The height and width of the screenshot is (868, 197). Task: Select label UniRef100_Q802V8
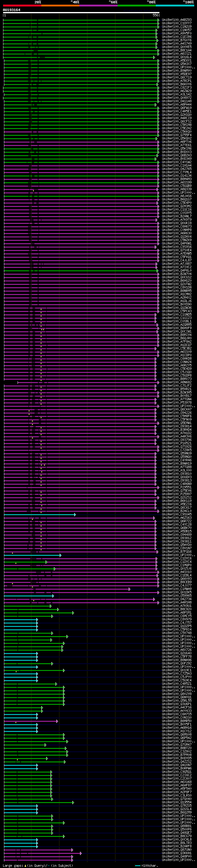(x=177, y=694)
